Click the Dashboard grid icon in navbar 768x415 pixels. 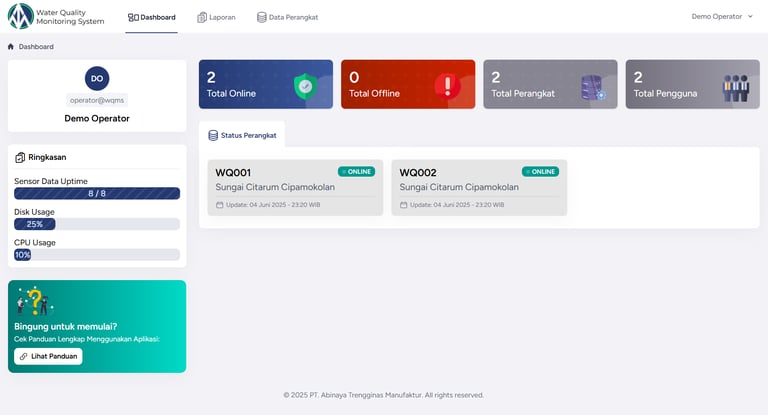click(133, 17)
